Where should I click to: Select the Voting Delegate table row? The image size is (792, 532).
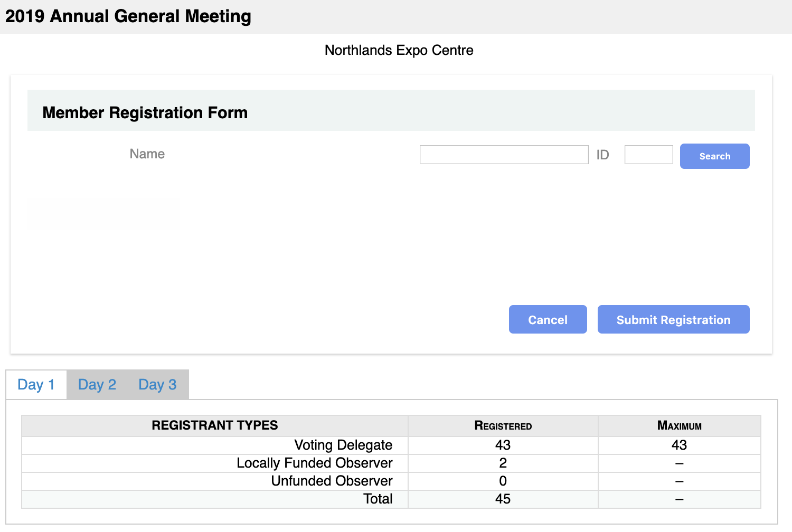pos(343,445)
